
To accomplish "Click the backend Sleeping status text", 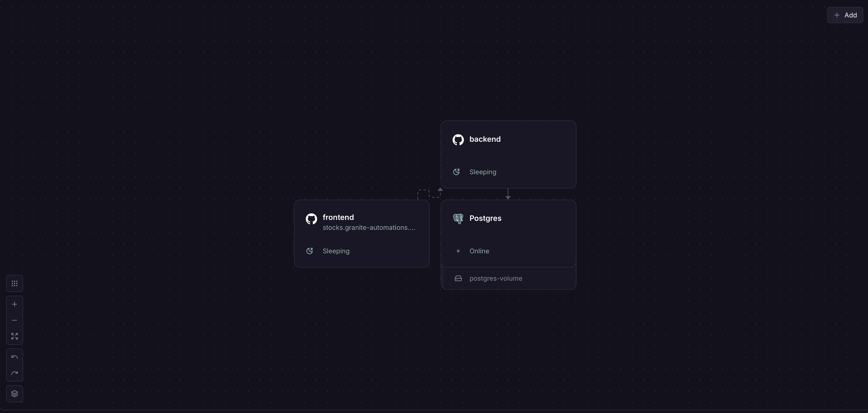I will (x=483, y=172).
